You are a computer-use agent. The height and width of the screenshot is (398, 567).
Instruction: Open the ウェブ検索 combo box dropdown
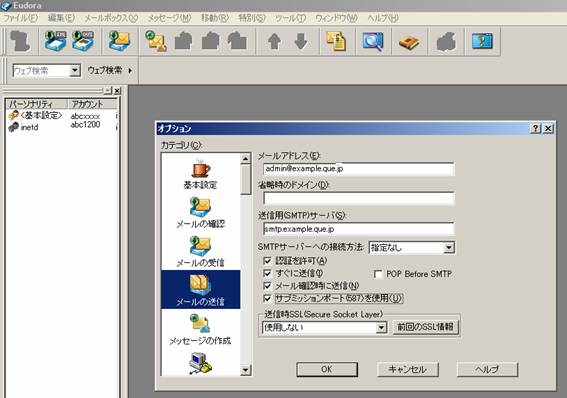[74, 70]
